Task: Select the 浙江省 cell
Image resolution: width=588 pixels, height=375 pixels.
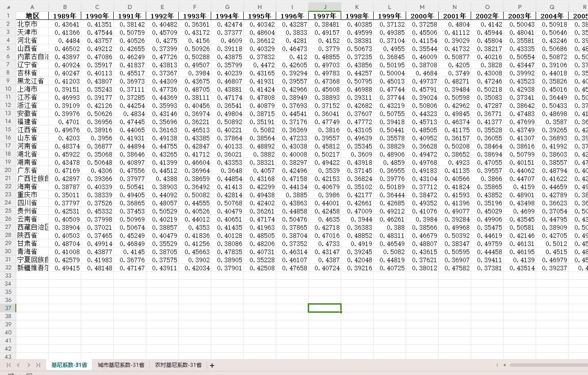Action: (32, 105)
